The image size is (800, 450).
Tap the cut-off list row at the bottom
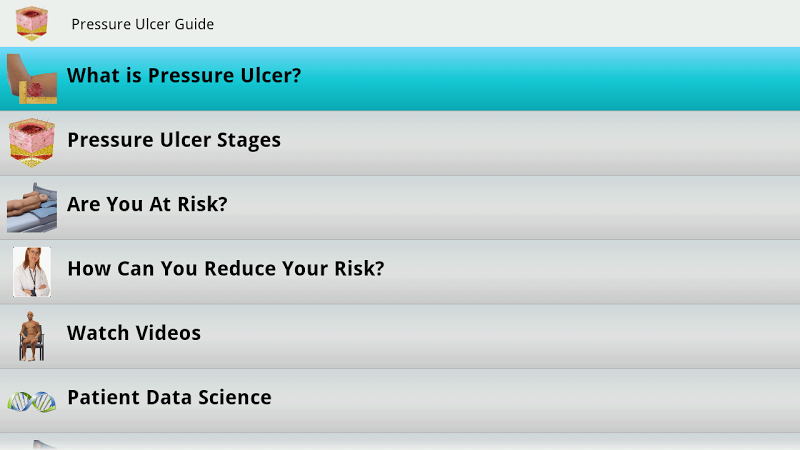click(x=400, y=442)
